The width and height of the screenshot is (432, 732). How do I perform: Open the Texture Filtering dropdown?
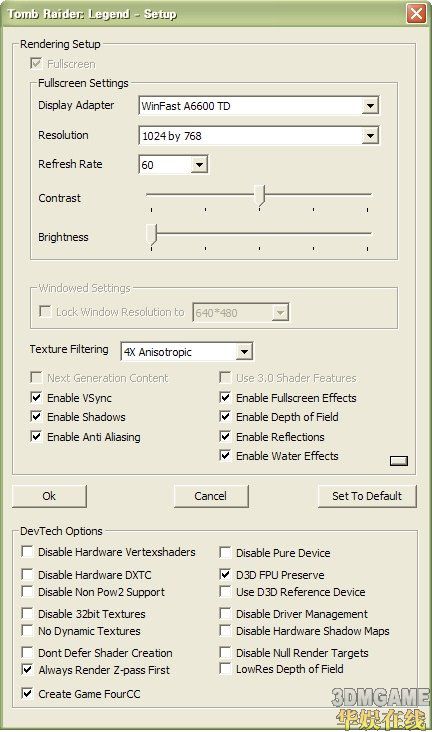(x=244, y=352)
